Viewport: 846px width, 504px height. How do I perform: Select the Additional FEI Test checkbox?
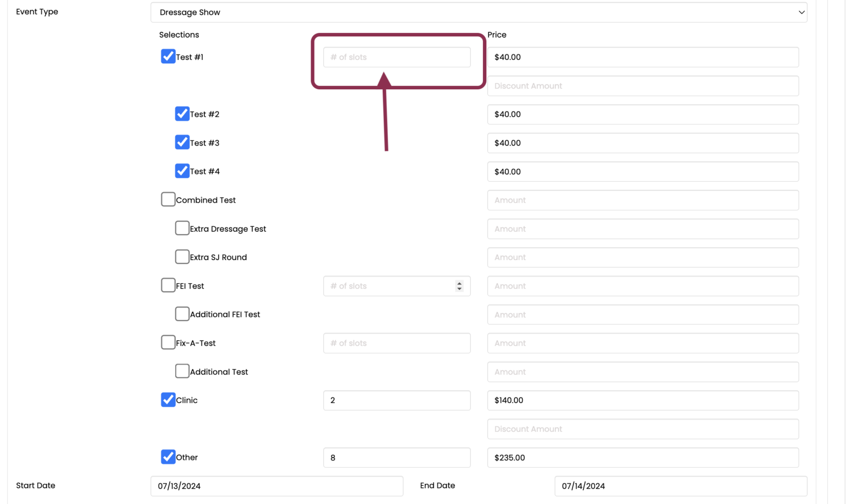[182, 314]
